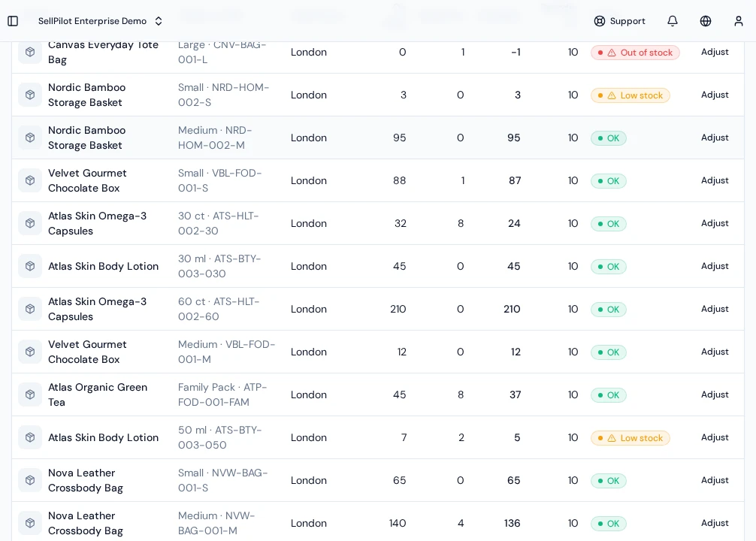The image size is (756, 541).
Task: Adjust stock for Nordic Bamboo basket Small
Action: (x=715, y=95)
